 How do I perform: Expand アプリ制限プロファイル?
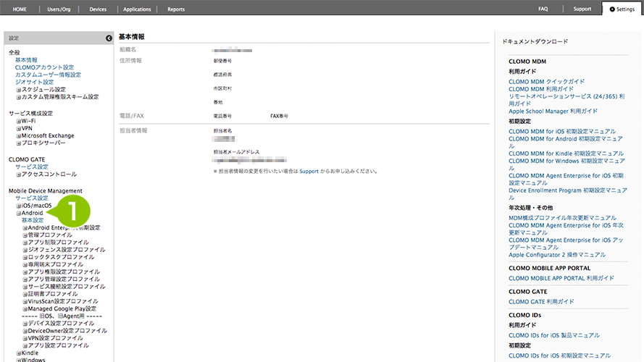click(x=25, y=243)
